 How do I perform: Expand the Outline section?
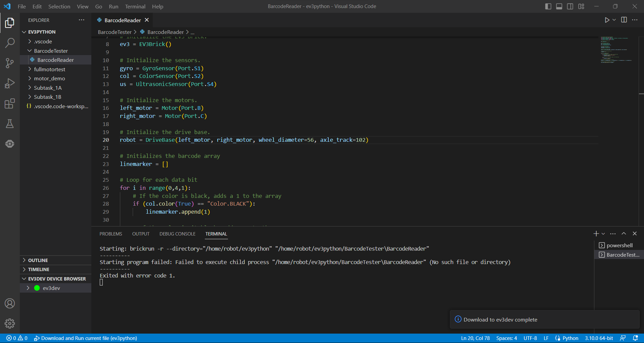55,260
